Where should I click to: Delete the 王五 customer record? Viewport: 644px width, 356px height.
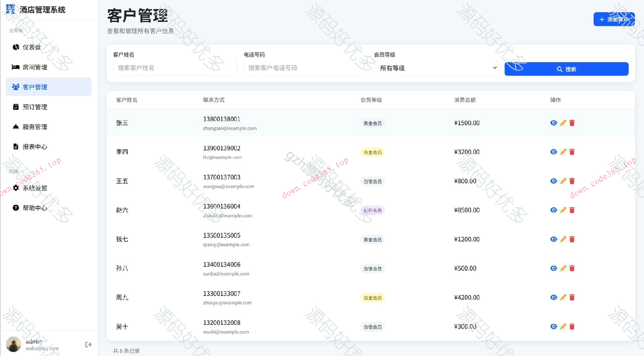[x=572, y=181]
